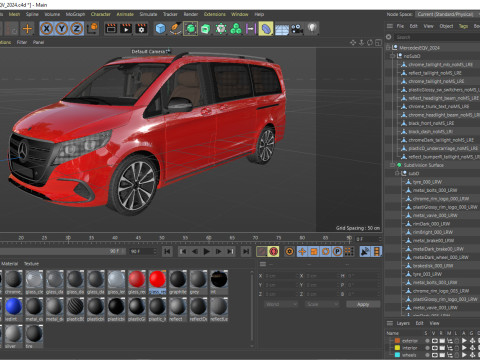
Task: Open the Character menu
Action: point(101,14)
